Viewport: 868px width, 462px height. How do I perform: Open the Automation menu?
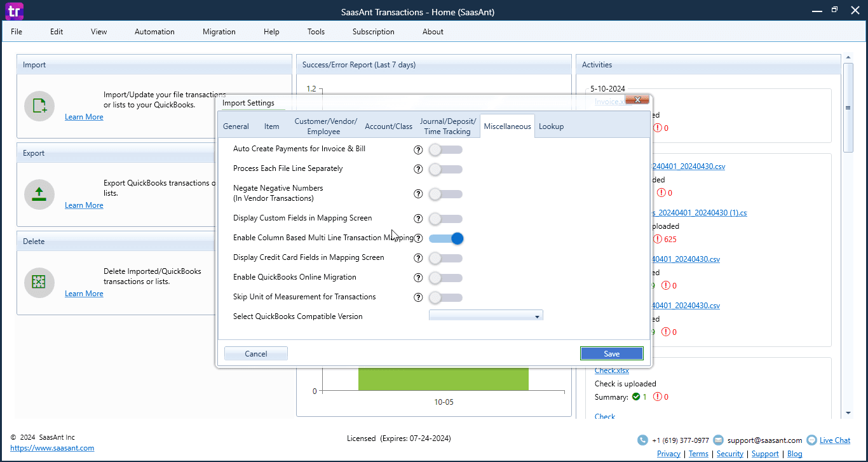click(154, 31)
